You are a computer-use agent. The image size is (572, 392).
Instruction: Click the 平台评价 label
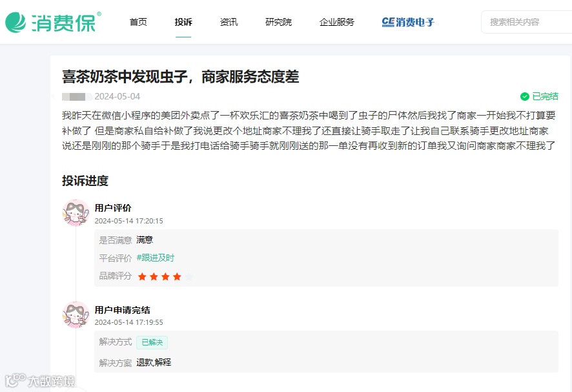tap(116, 258)
